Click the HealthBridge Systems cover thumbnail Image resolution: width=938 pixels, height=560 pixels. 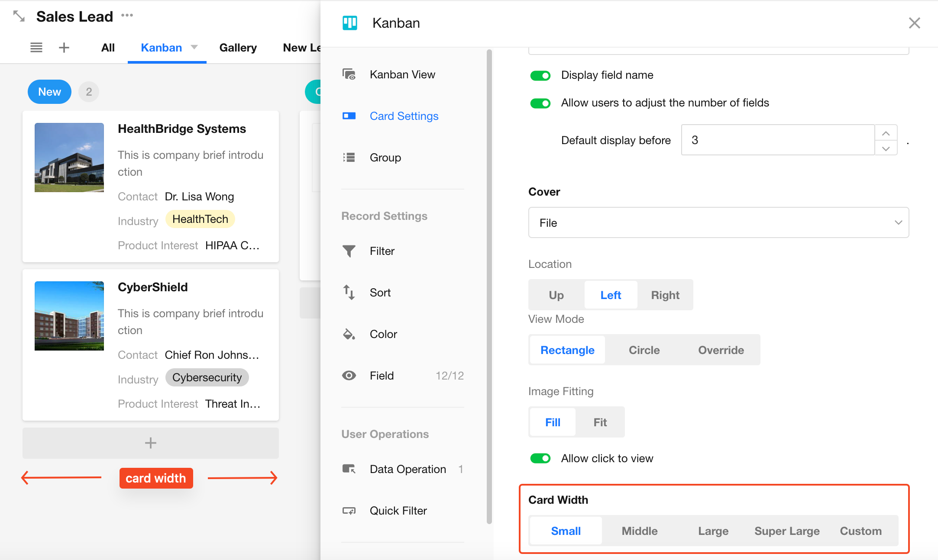69,158
